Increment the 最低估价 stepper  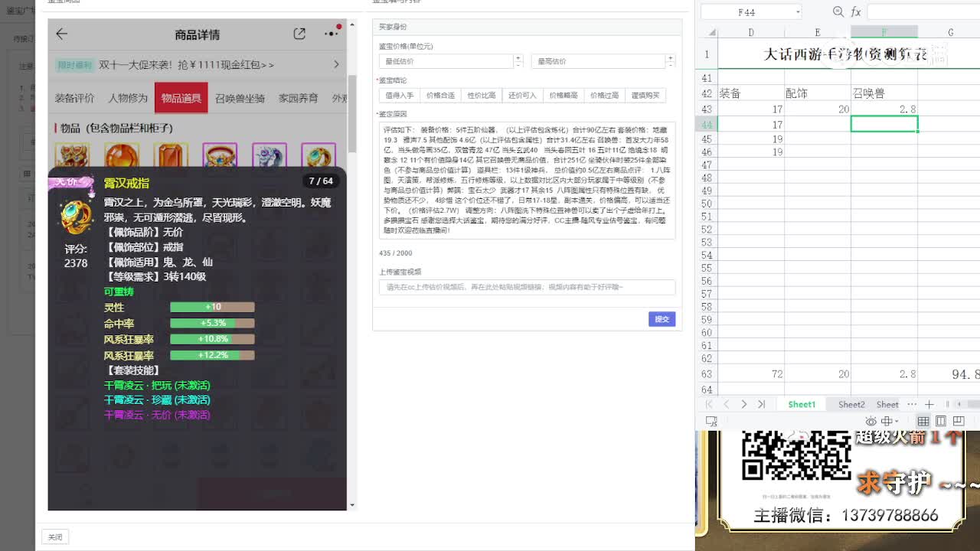point(518,58)
